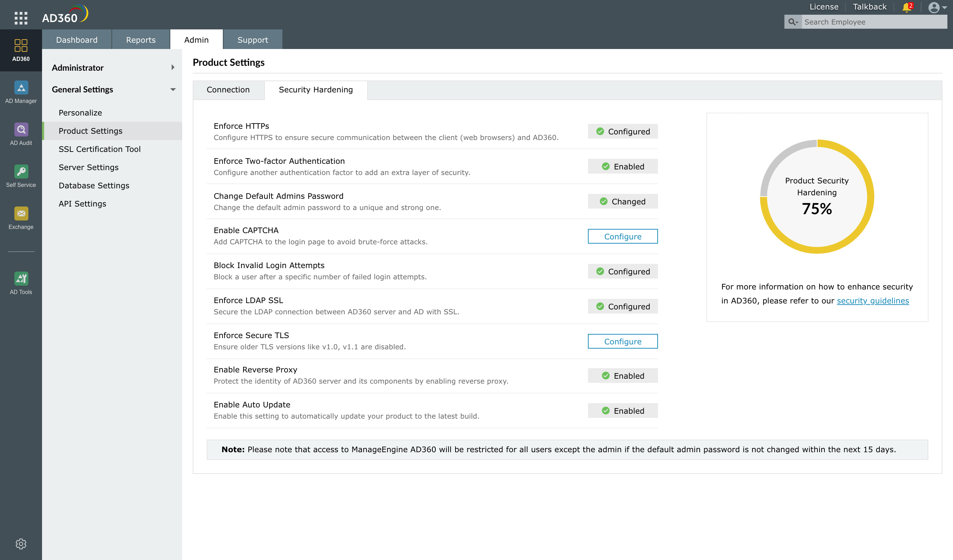The height and width of the screenshot is (560, 953).
Task: Open AD Manager from sidebar
Action: point(21,92)
